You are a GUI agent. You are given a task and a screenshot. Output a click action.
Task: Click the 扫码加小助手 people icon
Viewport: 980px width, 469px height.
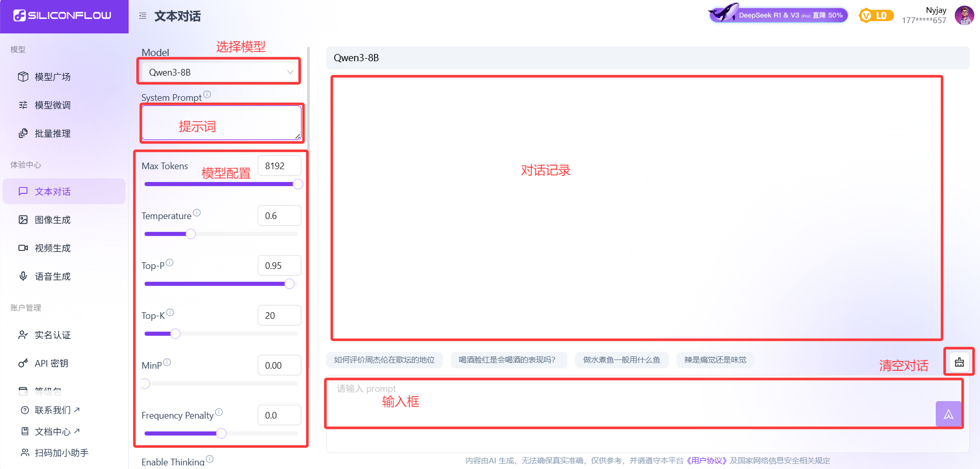click(25, 453)
